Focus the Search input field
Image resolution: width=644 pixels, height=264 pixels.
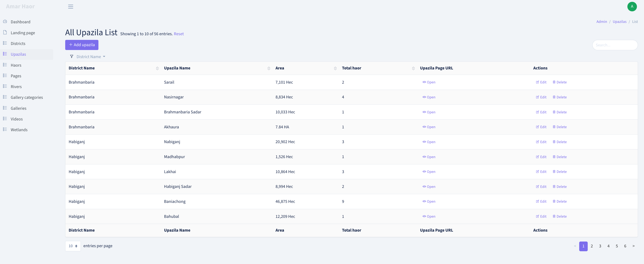[x=615, y=45]
